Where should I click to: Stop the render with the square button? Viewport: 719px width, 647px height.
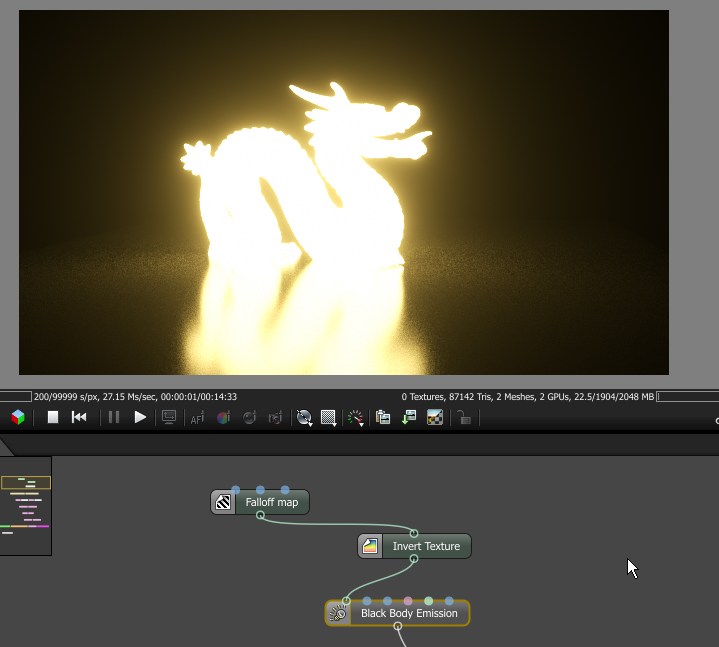53,417
